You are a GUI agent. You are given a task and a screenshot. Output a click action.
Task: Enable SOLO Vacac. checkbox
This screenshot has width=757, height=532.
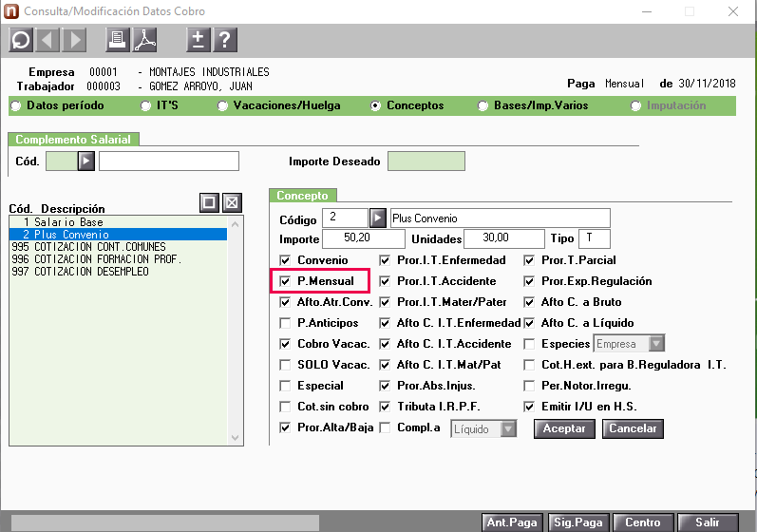coord(285,365)
